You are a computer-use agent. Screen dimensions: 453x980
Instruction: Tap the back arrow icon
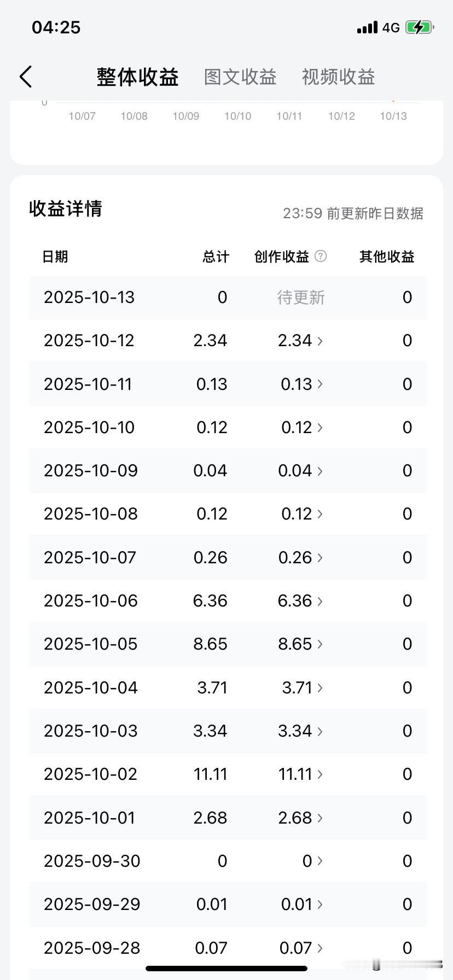click(x=26, y=77)
